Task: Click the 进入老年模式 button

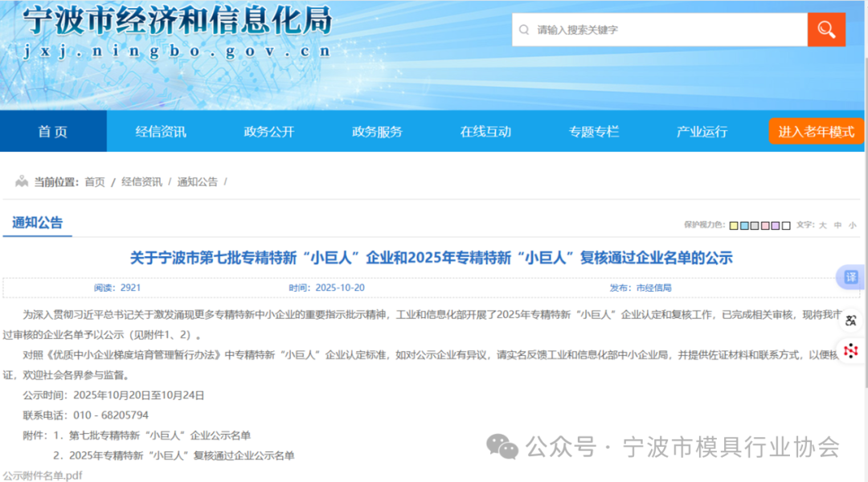Action: 816,132
